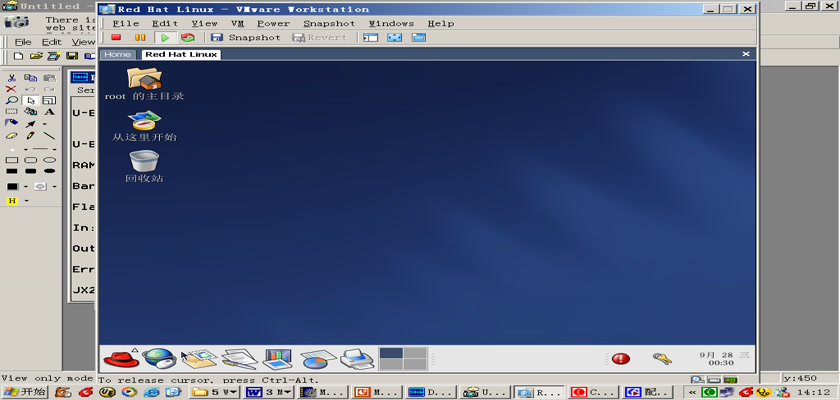Open the print manager panel icon
Image resolution: width=840 pixels, height=400 pixels.
357,358
